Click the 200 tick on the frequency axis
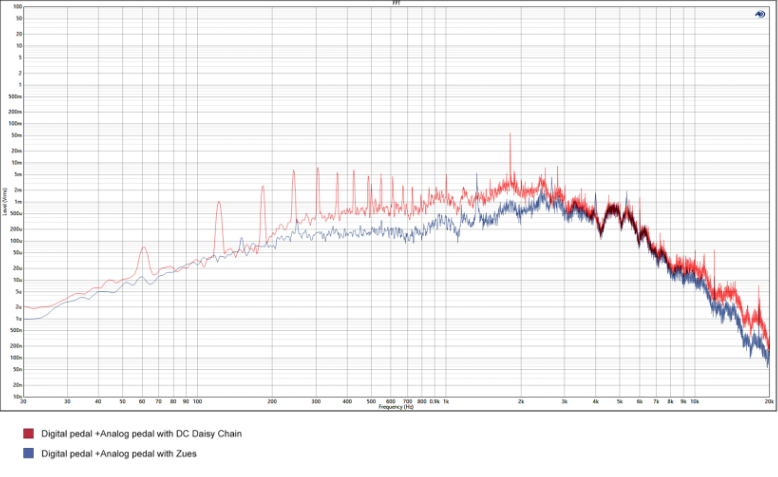This screenshot has width=778, height=477. coord(272,401)
